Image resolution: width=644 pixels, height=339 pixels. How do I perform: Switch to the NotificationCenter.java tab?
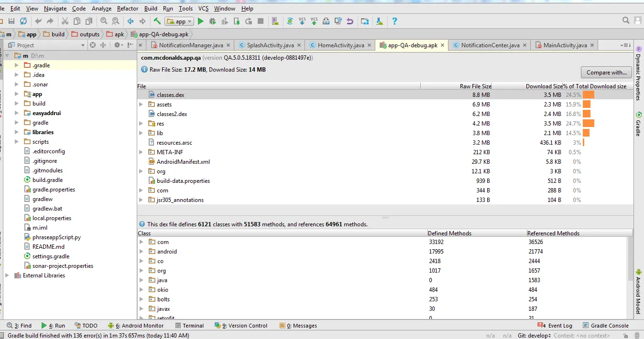490,45
